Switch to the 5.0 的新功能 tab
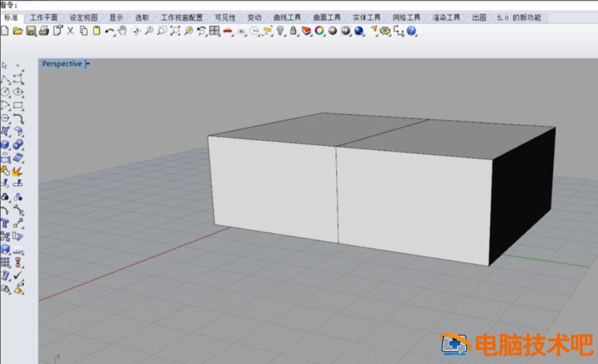The height and width of the screenshot is (364, 598). 518,18
